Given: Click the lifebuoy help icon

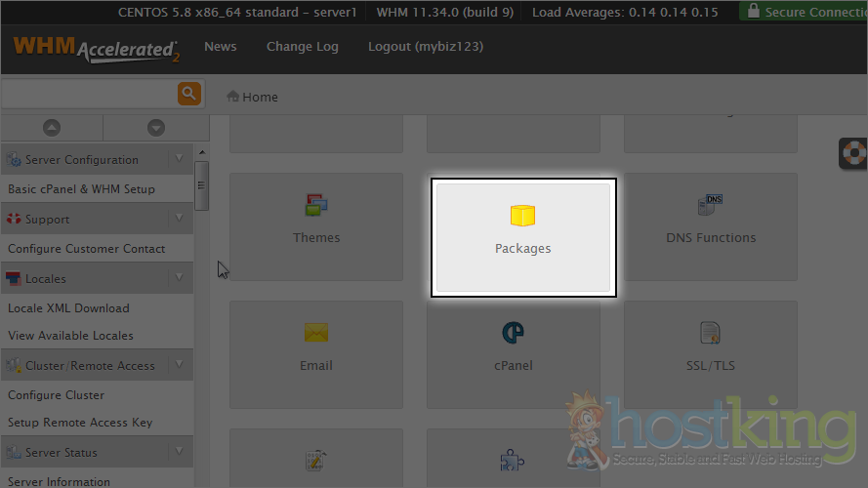Looking at the screenshot, I should point(854,154).
